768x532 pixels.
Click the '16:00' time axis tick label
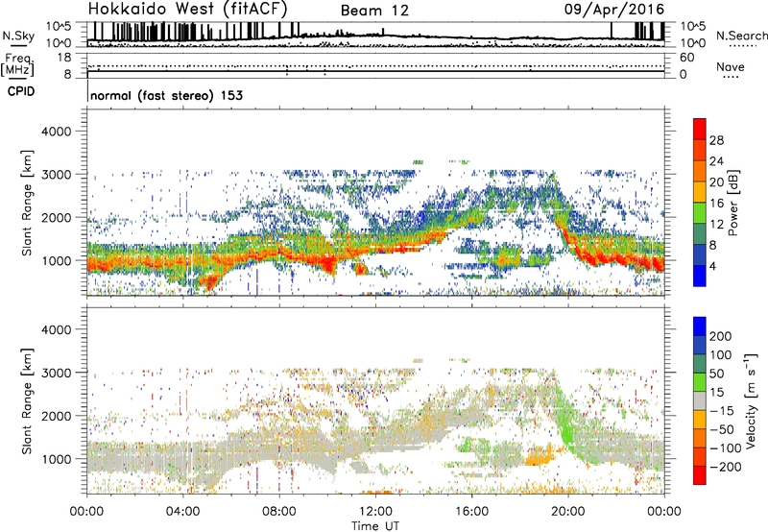[x=471, y=512]
